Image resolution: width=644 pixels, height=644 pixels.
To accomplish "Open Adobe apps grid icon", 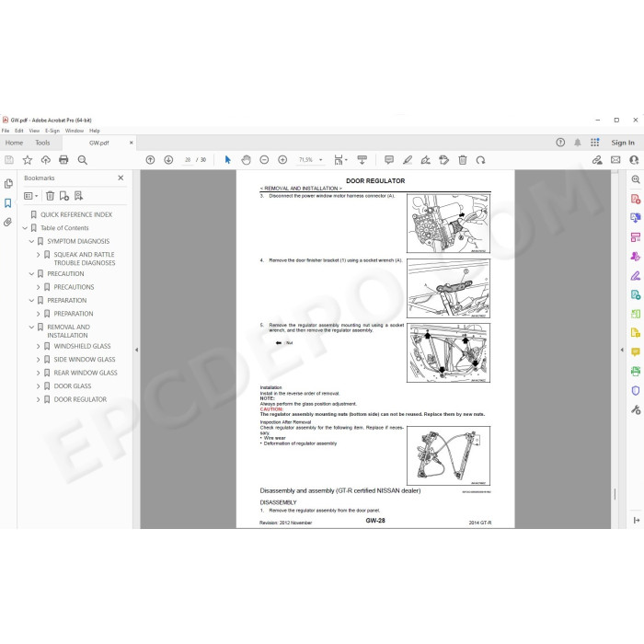I will click(594, 143).
